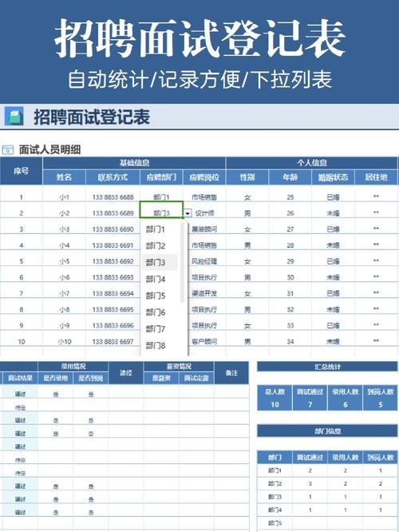Click the 风控经理 position cell
Screen dimensions: 399x532
tap(204, 261)
